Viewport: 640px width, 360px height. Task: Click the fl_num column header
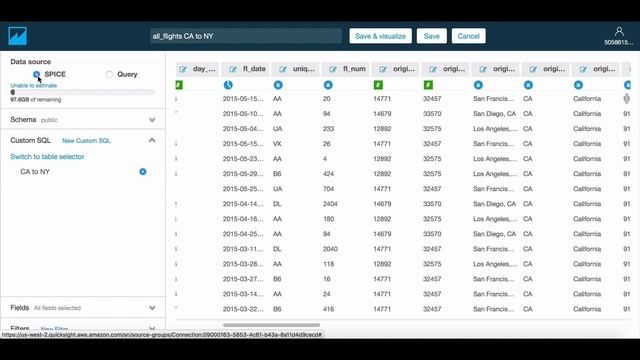(x=345, y=69)
